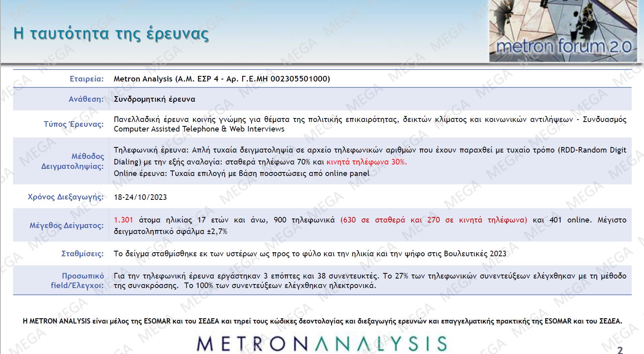
Task: Select the 'Χρόνος Διεξαγωγής:' label
Action: [x=66, y=197]
